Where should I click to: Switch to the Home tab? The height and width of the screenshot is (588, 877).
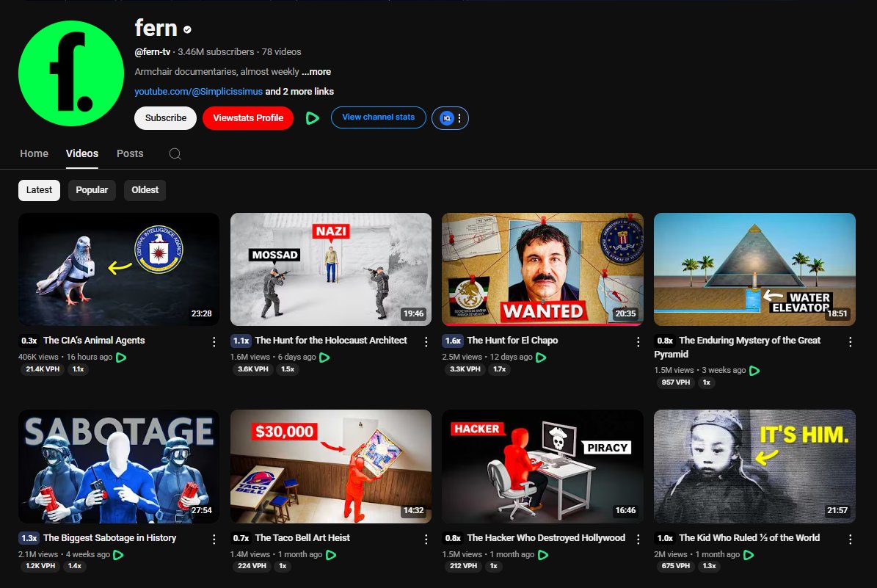click(34, 153)
